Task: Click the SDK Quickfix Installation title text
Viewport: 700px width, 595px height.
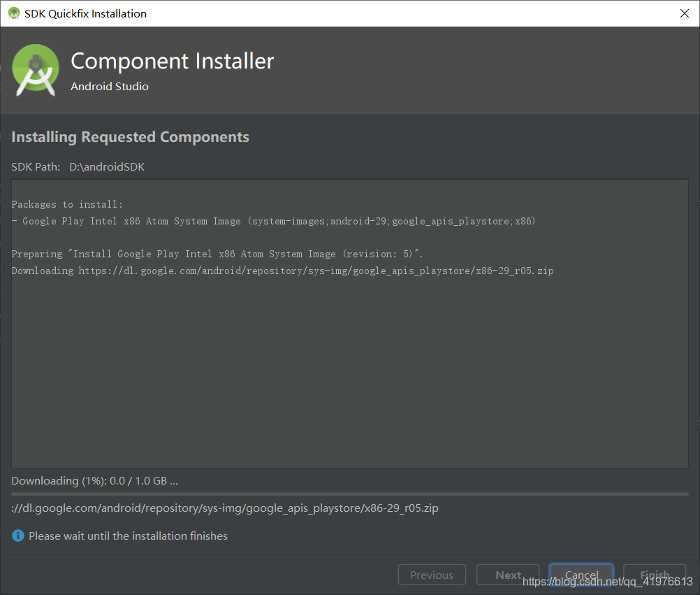Action: click(x=85, y=13)
